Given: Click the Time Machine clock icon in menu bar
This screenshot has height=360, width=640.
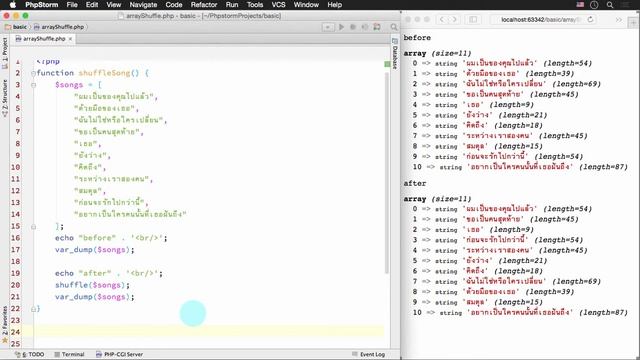Looking at the screenshot, I should click(x=594, y=5).
